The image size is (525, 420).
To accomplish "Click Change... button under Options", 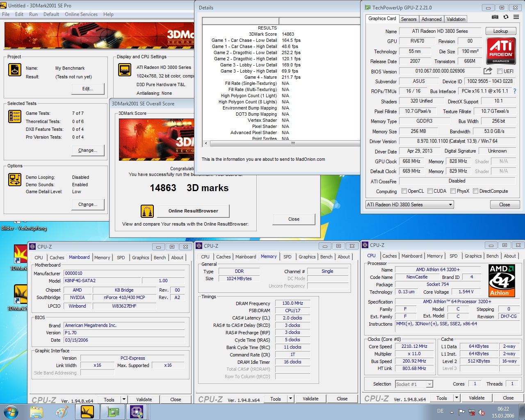I will click(88, 204).
